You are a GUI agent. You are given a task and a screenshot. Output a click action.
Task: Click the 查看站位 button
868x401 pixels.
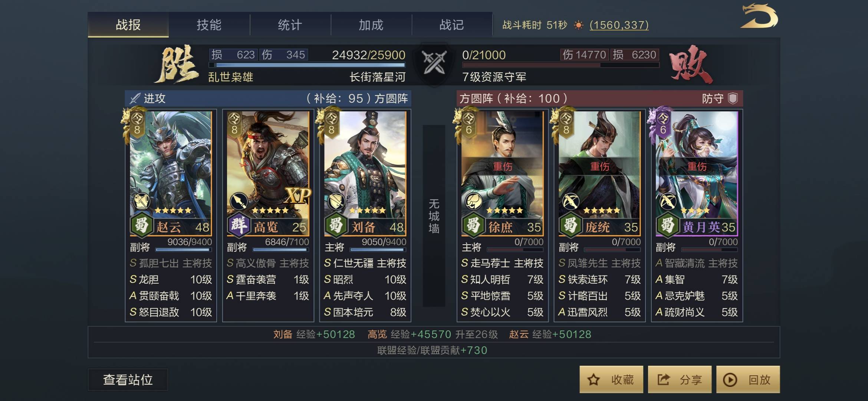coord(128,379)
